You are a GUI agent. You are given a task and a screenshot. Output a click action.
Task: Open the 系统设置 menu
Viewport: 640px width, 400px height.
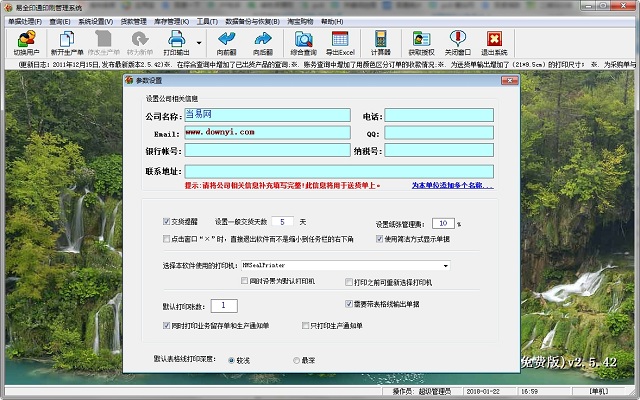click(x=96, y=20)
